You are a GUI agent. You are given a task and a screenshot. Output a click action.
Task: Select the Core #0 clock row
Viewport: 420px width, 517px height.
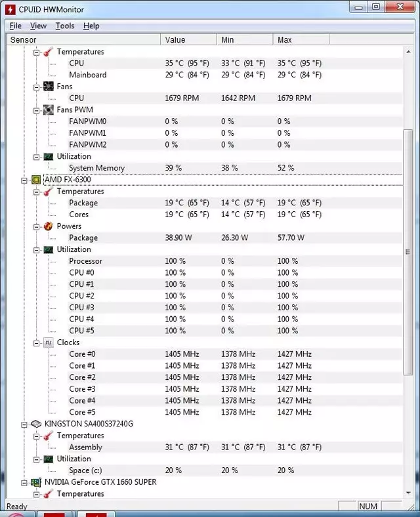(236, 354)
